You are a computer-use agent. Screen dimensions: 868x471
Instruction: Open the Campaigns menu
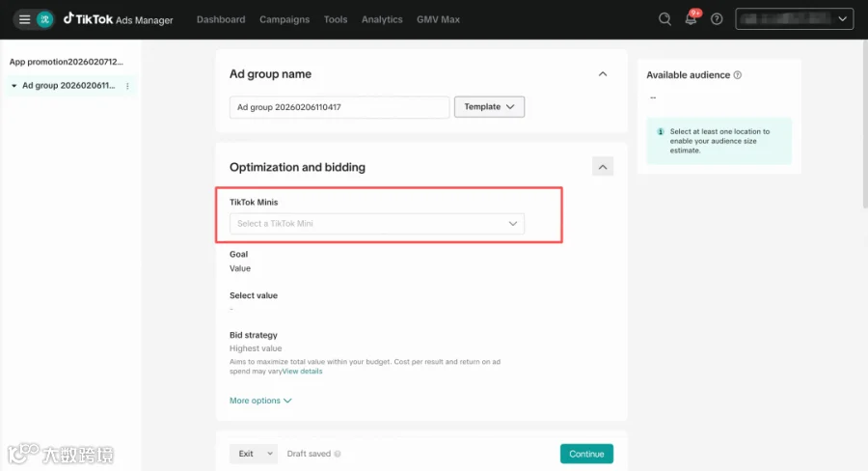[285, 19]
